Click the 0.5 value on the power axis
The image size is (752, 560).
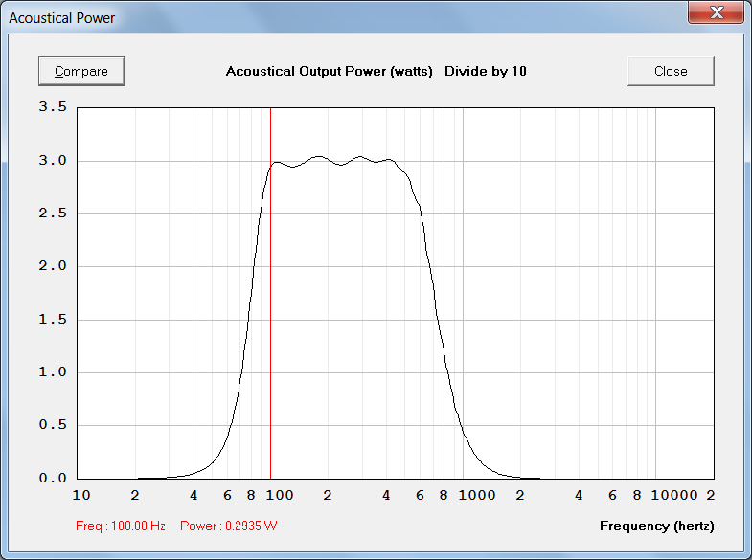(53, 425)
